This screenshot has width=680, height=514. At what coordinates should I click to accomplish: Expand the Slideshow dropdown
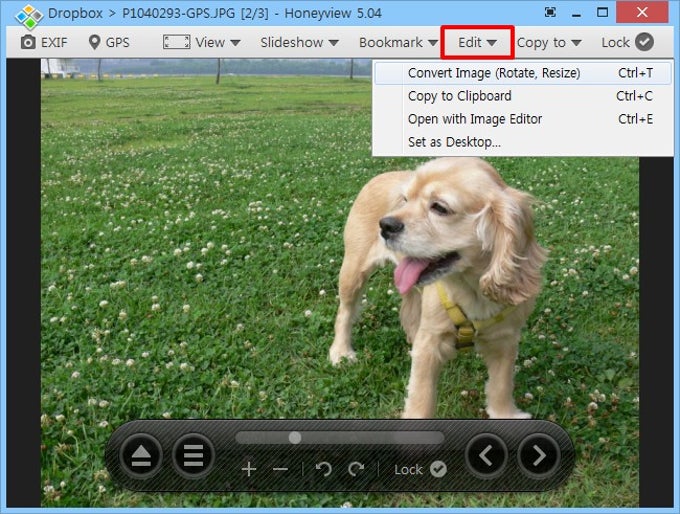point(299,43)
